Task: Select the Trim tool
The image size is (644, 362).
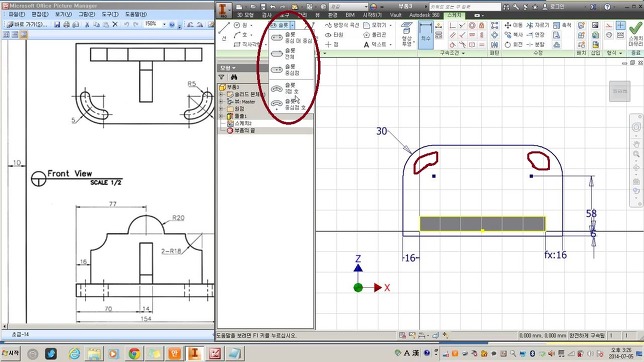Action: pos(537,25)
